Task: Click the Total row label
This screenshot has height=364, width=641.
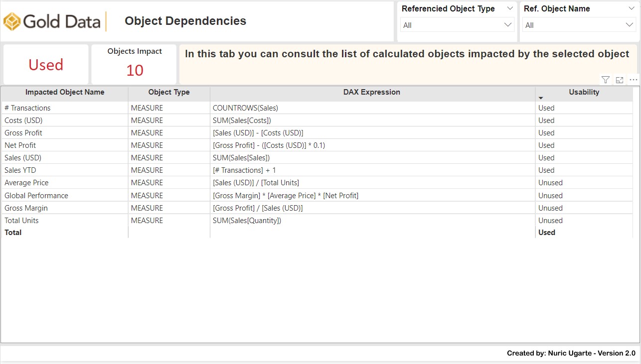Action: 13,233
